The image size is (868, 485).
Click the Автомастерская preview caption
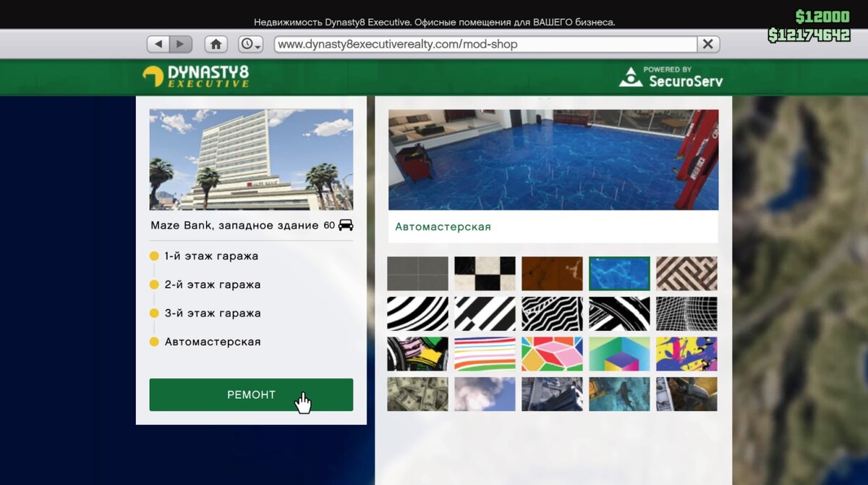point(443,227)
